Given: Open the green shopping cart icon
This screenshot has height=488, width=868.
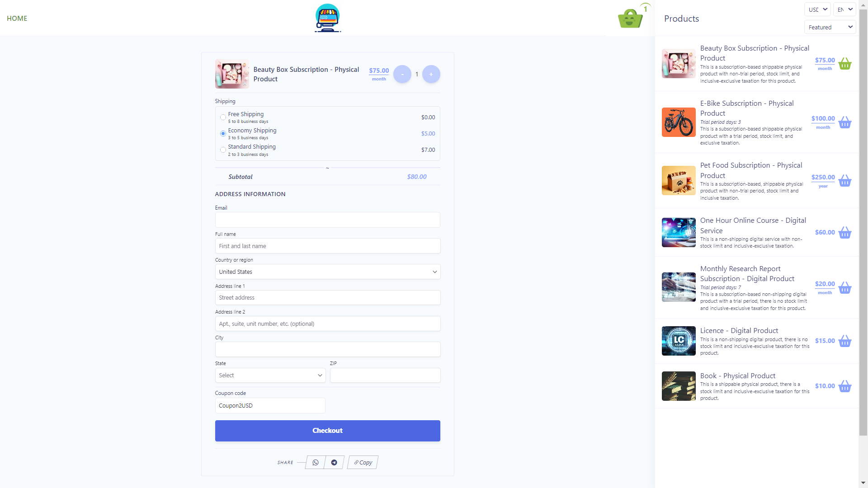Looking at the screenshot, I should click(630, 19).
